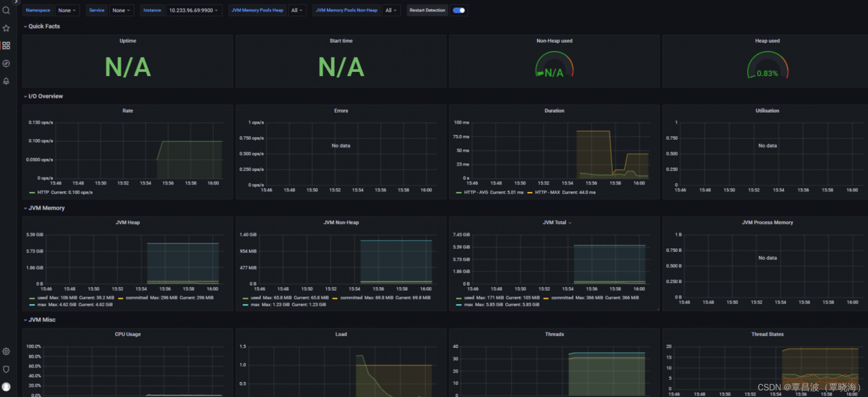Open the Explore compass icon in sidebar

(x=6, y=63)
